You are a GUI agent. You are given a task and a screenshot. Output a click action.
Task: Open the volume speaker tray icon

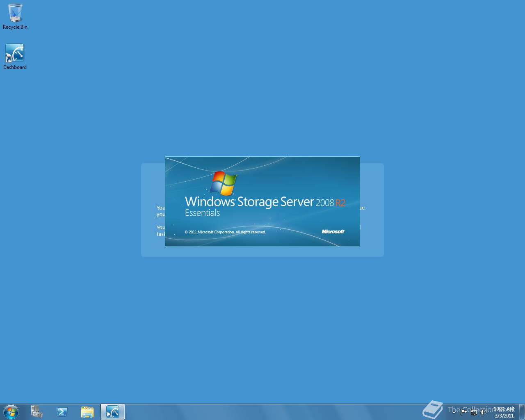pyautogui.click(x=484, y=412)
